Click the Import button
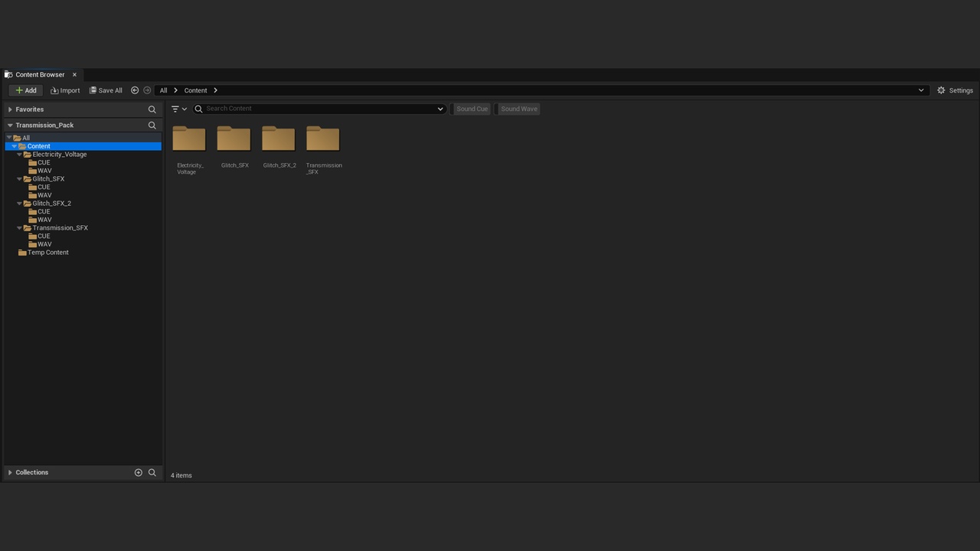The height and width of the screenshot is (551, 980). (x=65, y=90)
